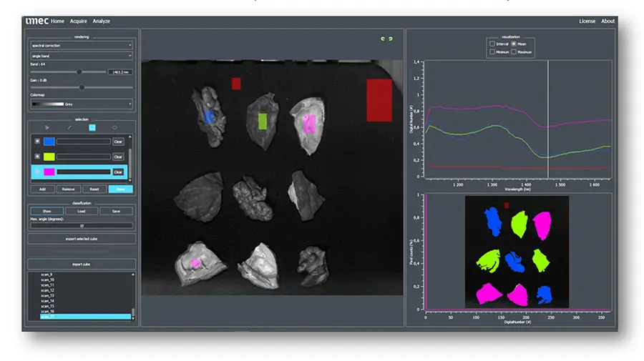Select the pointer selection tool
Screen dimensions: 644x361
(x=48, y=127)
